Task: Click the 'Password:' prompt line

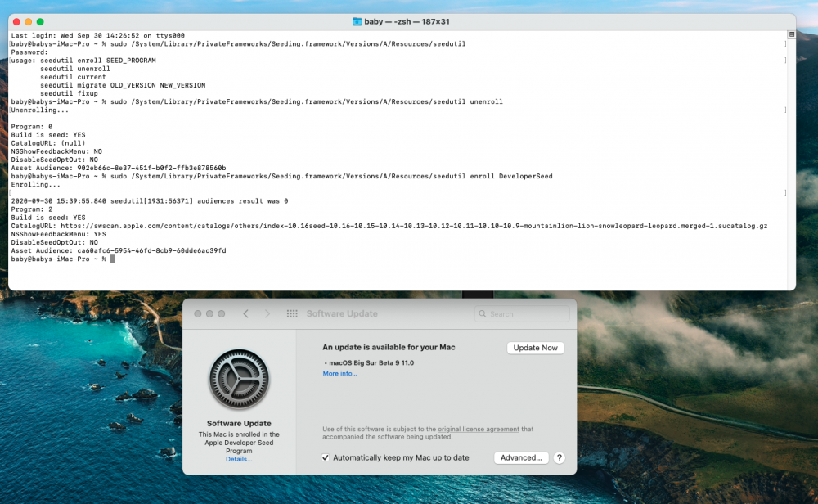Action: [x=29, y=52]
